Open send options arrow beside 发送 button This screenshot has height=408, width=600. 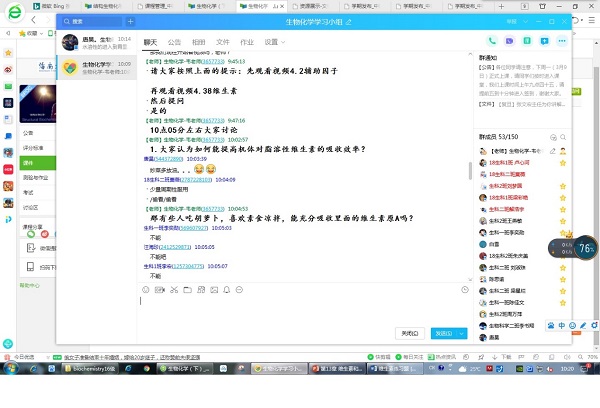462,333
